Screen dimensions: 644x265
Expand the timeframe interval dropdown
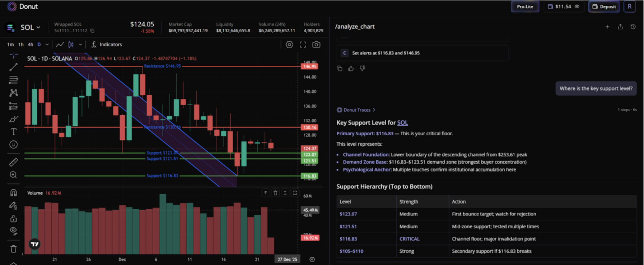(x=47, y=45)
